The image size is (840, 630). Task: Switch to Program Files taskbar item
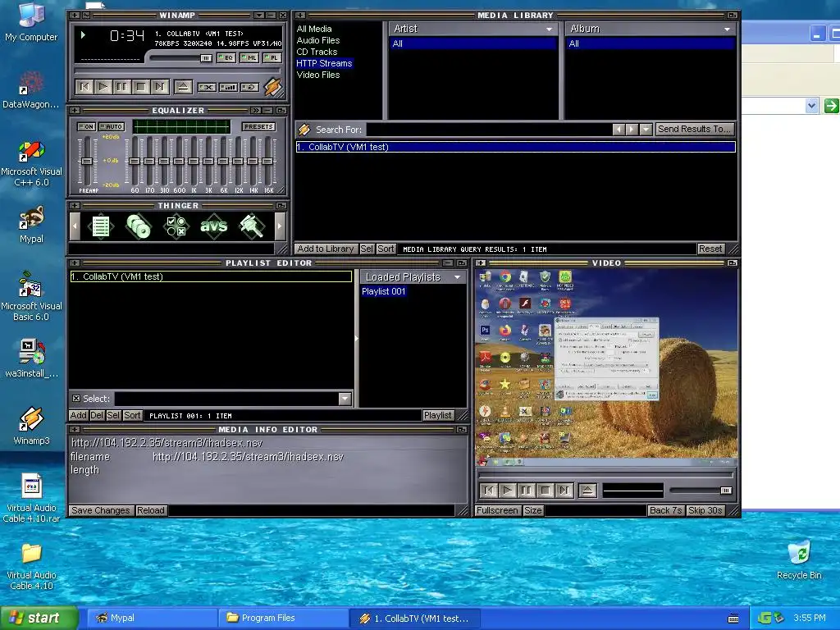284,619
